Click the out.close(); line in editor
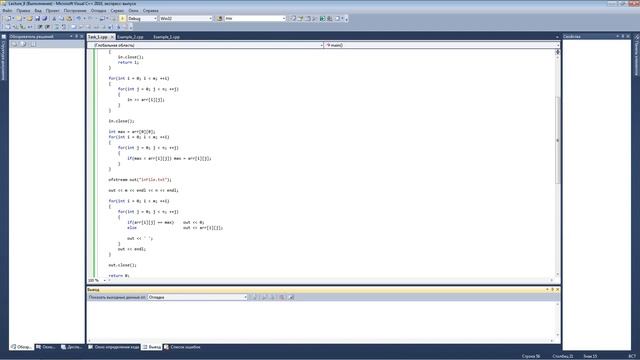Viewport: 640px width, 360px height. click(x=122, y=265)
